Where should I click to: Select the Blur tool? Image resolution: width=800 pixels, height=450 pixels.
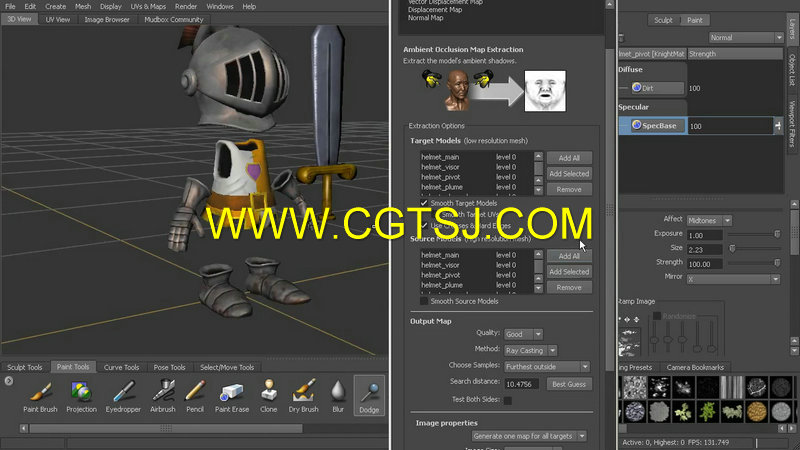pos(338,396)
